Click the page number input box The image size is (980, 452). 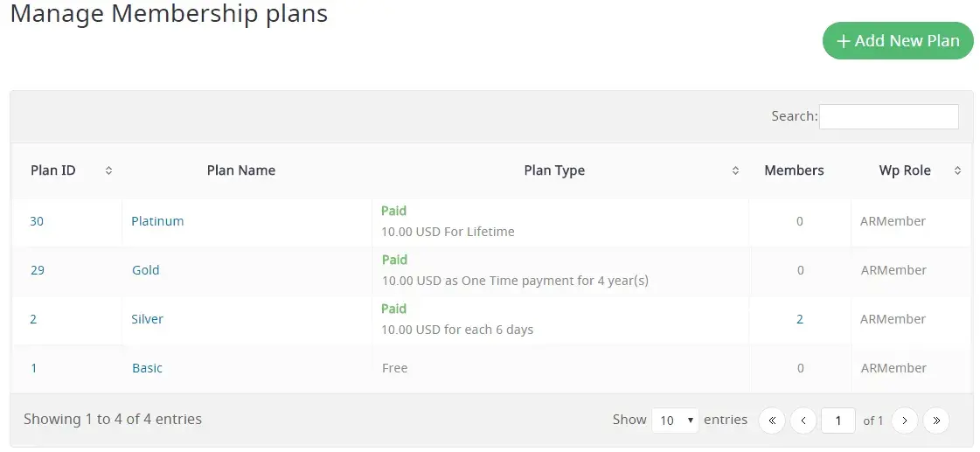pos(838,421)
